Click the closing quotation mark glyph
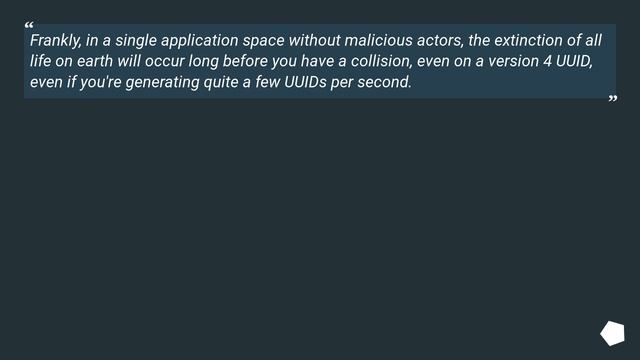640x360 pixels. point(613,98)
